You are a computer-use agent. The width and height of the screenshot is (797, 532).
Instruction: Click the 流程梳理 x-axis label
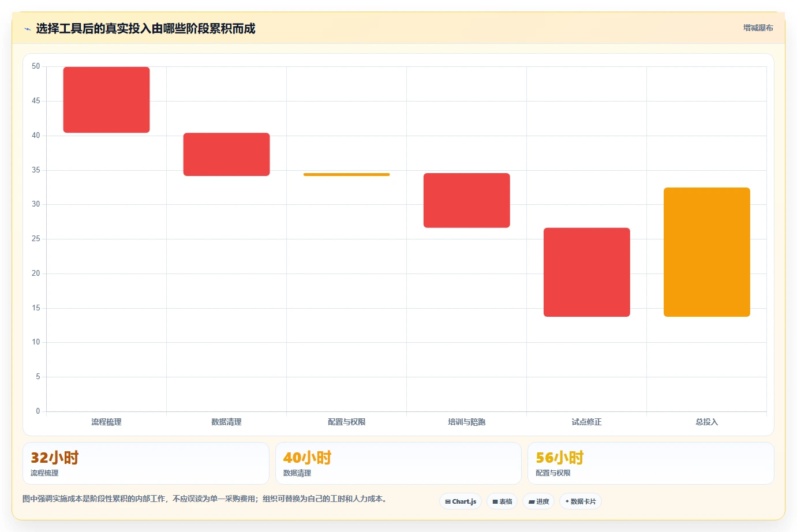(x=106, y=422)
